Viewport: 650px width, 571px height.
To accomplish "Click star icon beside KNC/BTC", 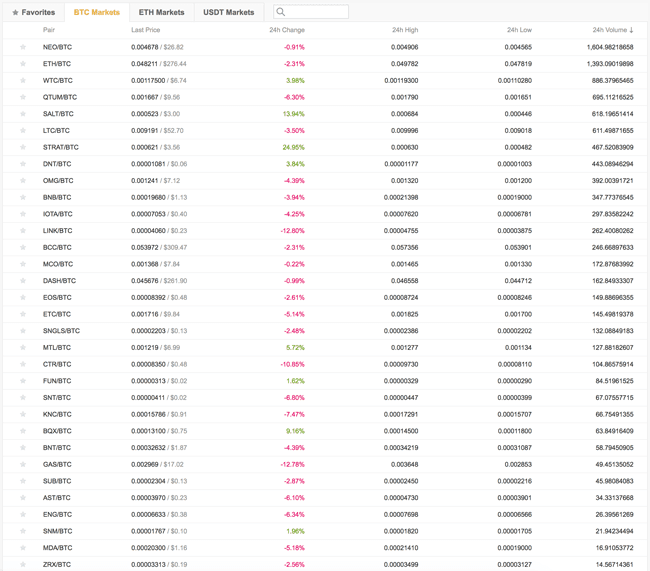I will click(23, 414).
